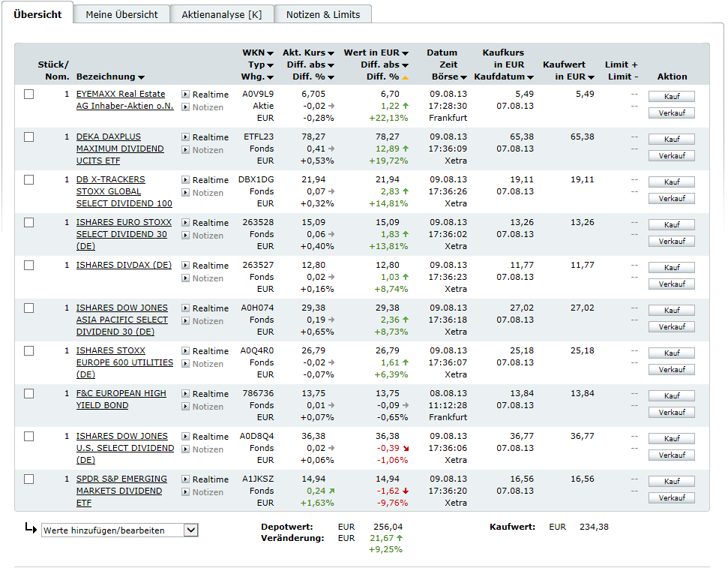Sort ascending by Wert Diff. % orange arrow
Image resolution: width=728 pixels, height=568 pixels.
click(x=406, y=77)
